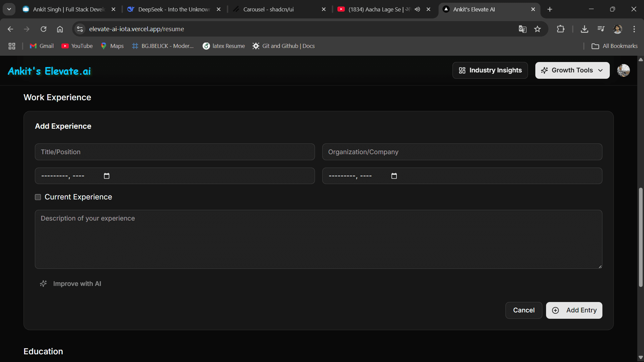Click Improve with AI button

coord(70,284)
